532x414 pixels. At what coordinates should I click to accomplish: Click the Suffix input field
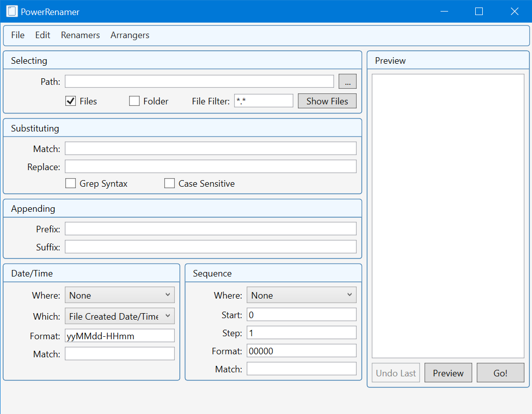210,247
